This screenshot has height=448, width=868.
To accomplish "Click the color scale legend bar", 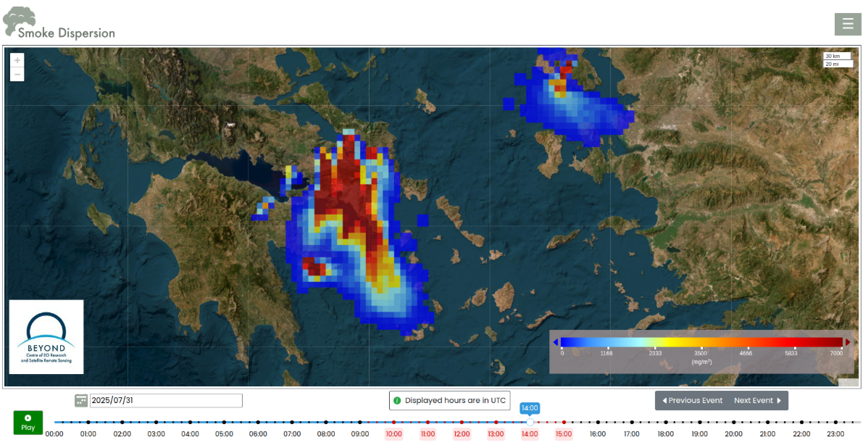I will click(701, 342).
